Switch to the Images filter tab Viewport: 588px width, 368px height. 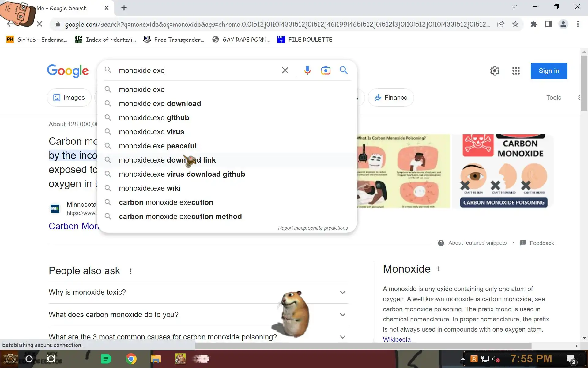[69, 98]
